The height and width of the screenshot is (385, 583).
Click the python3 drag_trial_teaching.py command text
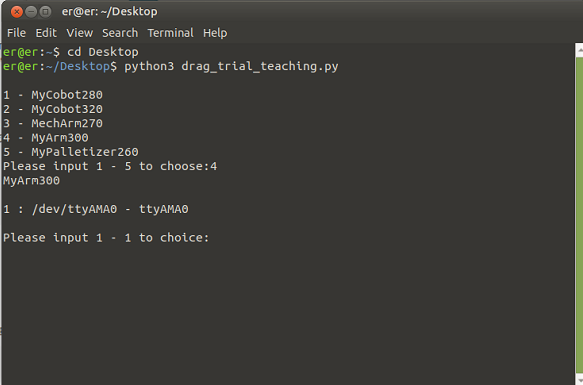231,67
